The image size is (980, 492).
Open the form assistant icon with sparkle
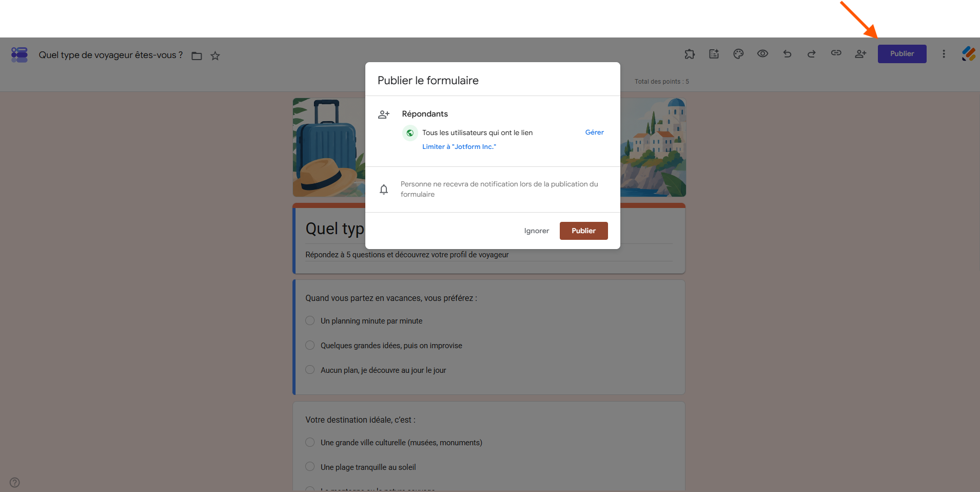[x=714, y=54]
